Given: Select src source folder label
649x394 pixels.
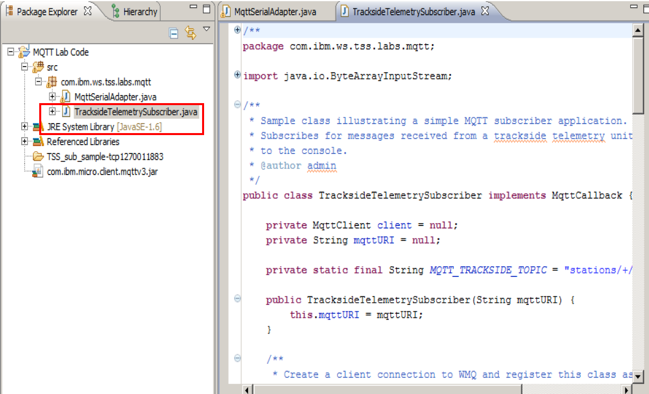Looking at the screenshot, I should point(52,67).
